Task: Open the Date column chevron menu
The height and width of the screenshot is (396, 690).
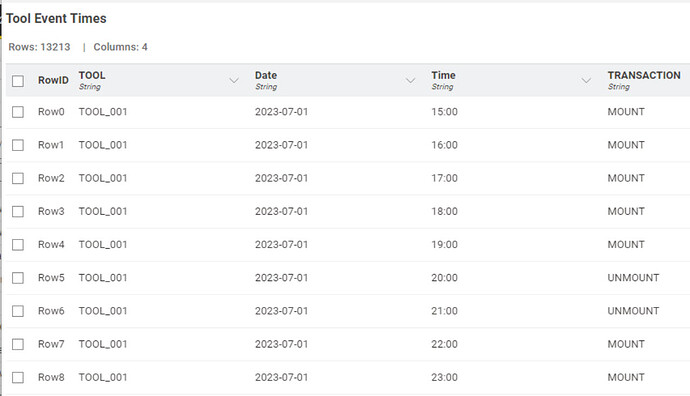Action: (410, 81)
